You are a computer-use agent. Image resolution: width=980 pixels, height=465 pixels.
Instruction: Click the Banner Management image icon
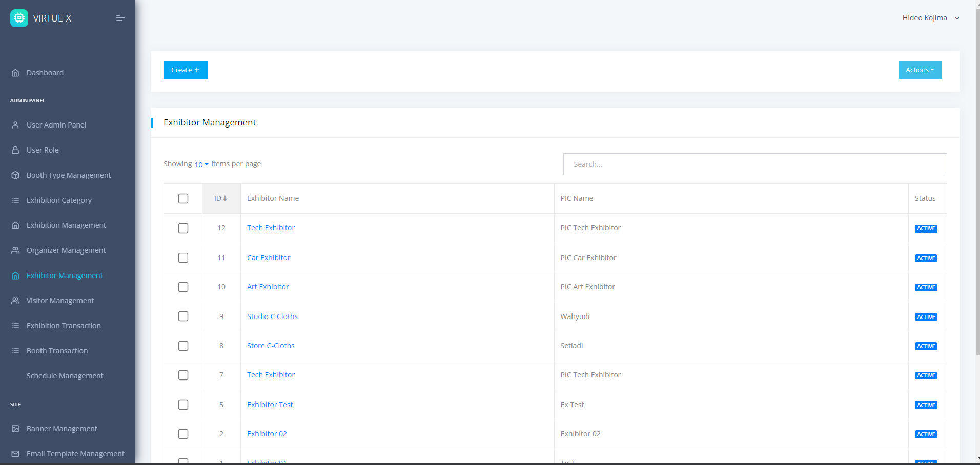pos(15,429)
